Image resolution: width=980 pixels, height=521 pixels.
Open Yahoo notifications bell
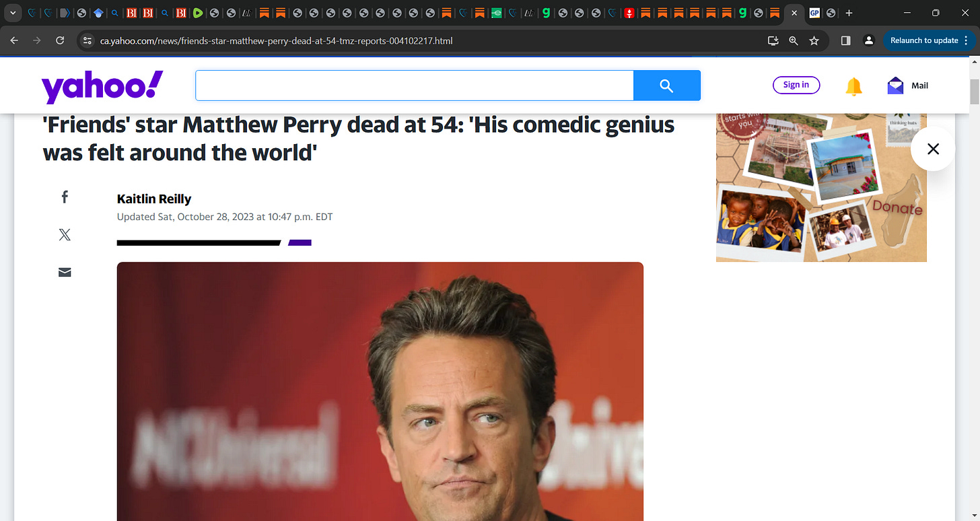(x=853, y=86)
